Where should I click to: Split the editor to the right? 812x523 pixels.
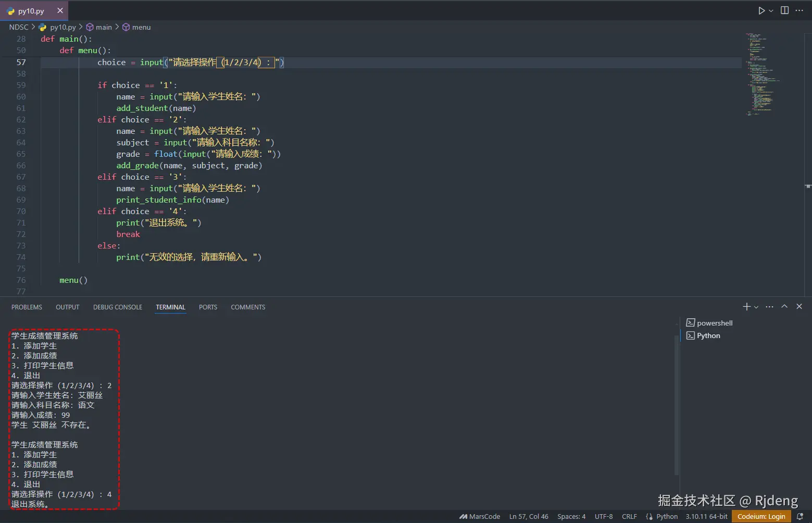pos(784,10)
